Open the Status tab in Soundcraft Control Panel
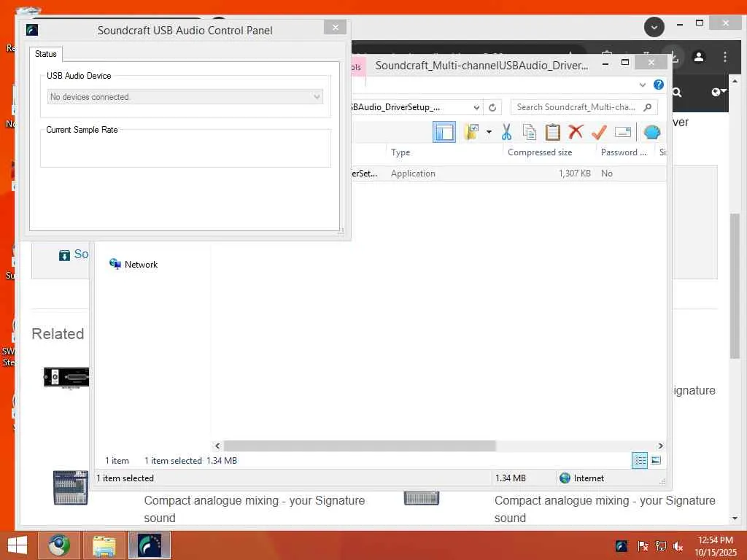This screenshot has height=560, width=747. point(46,54)
